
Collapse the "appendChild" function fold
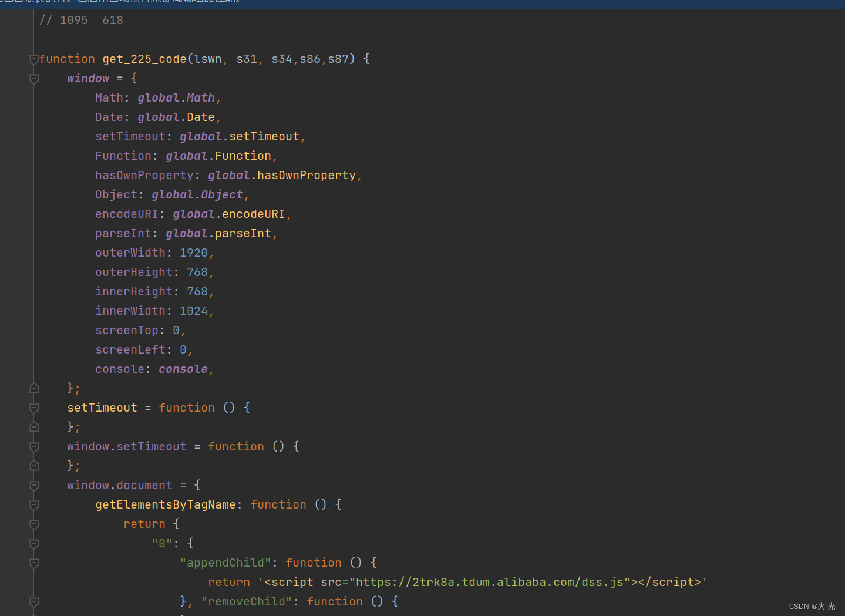34,563
